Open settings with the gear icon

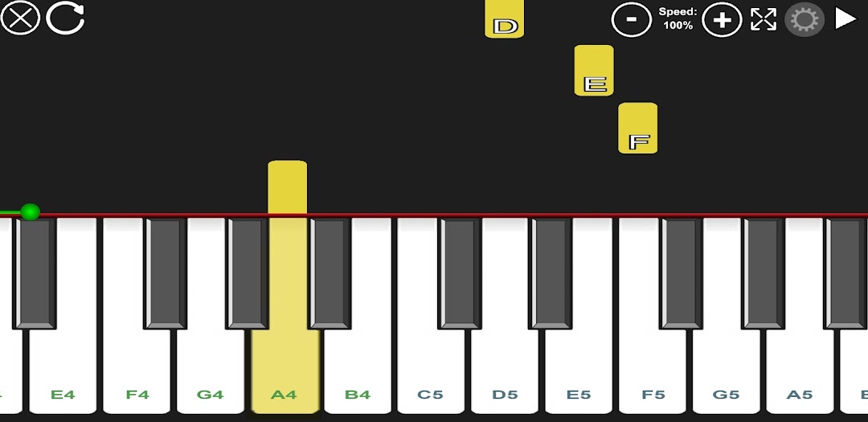[x=805, y=19]
